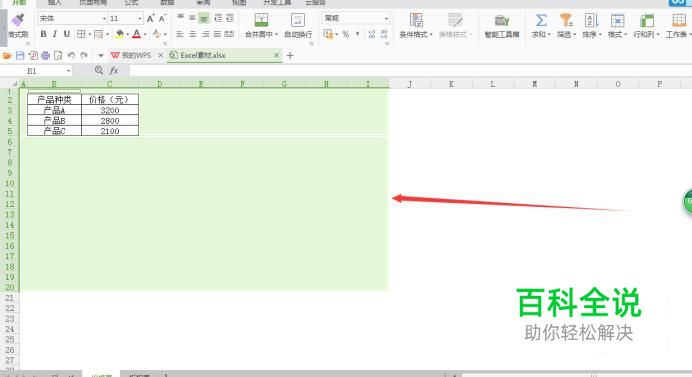Click the Merge and Center icon
Viewport: 692px width, 377px height.
click(x=261, y=20)
